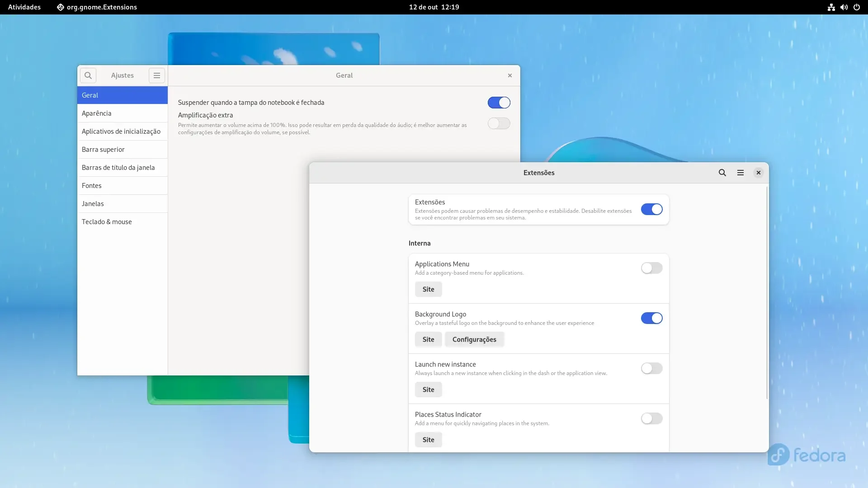Click the power icon in top bar
The width and height of the screenshot is (868, 488).
(x=857, y=7)
